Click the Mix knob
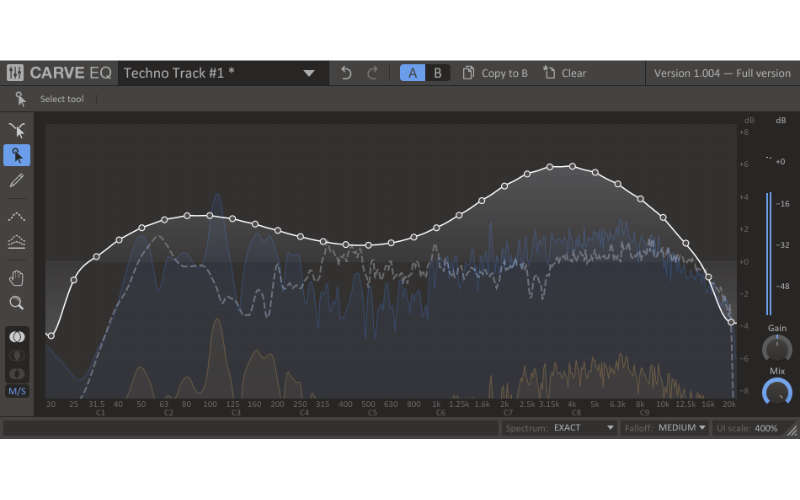 point(777,392)
